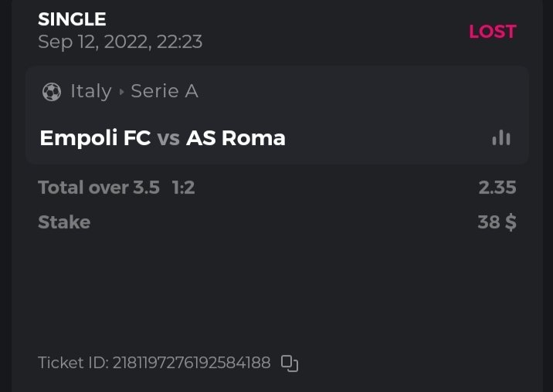Tap the 22:23 time of the bet

tap(178, 42)
